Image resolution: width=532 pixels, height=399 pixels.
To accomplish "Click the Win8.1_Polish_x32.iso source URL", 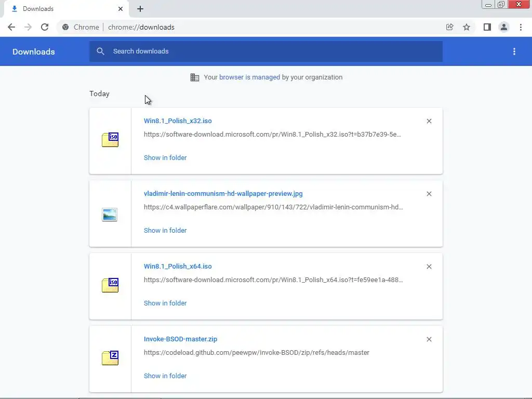I will pyautogui.click(x=272, y=135).
